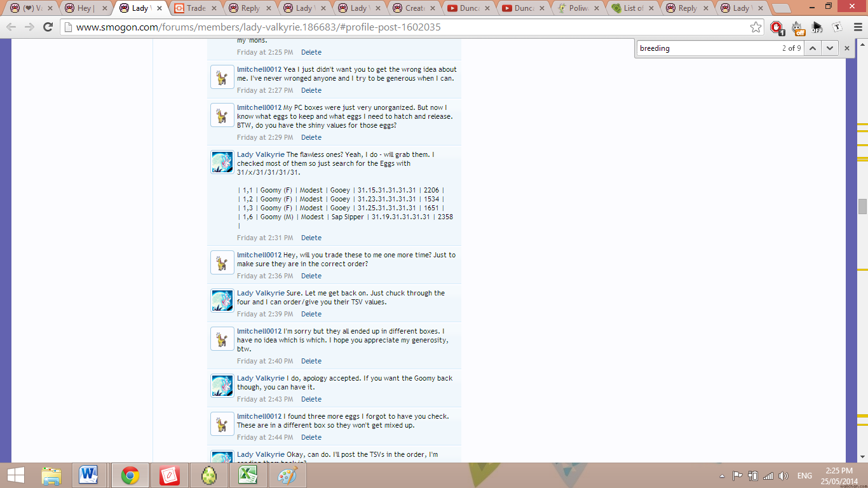The height and width of the screenshot is (488, 868).
Task: Open lmitchell0012 username on the 'My PC boxes' post
Action: coord(259,107)
